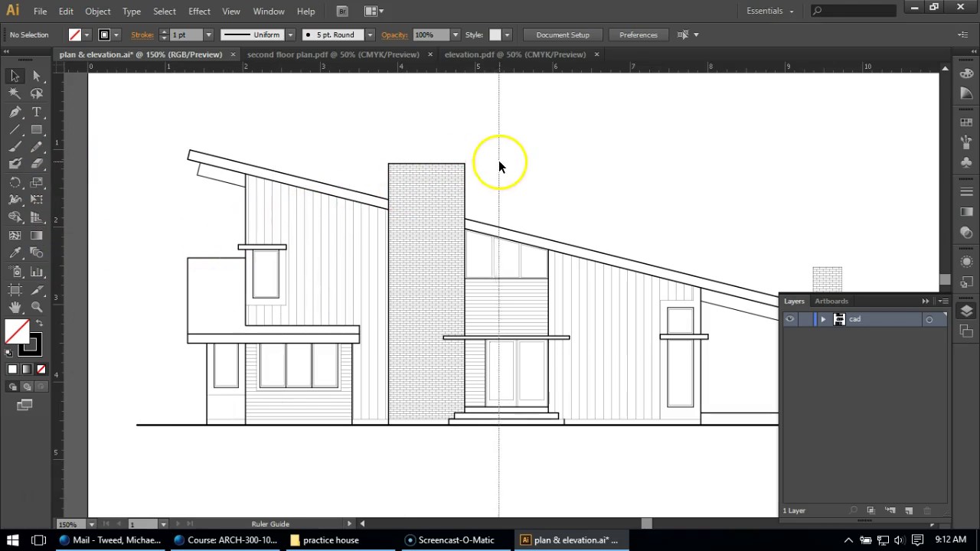This screenshot has width=980, height=551.
Task: Select the Artboard tool
Action: 15,289
